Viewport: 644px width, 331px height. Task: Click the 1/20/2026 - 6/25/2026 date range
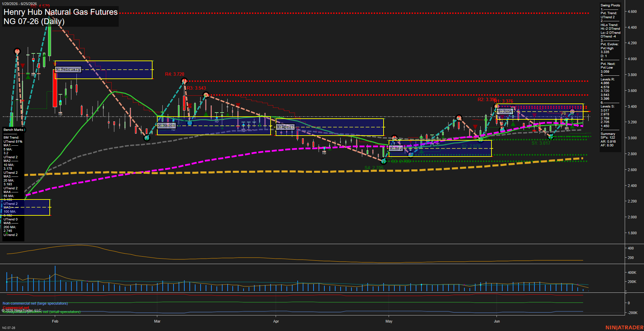pyautogui.click(x=19, y=4)
